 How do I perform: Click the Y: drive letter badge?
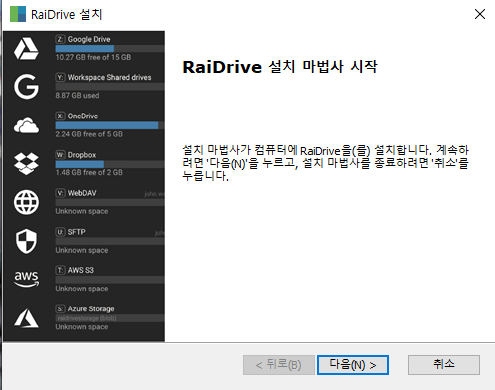[x=60, y=78]
